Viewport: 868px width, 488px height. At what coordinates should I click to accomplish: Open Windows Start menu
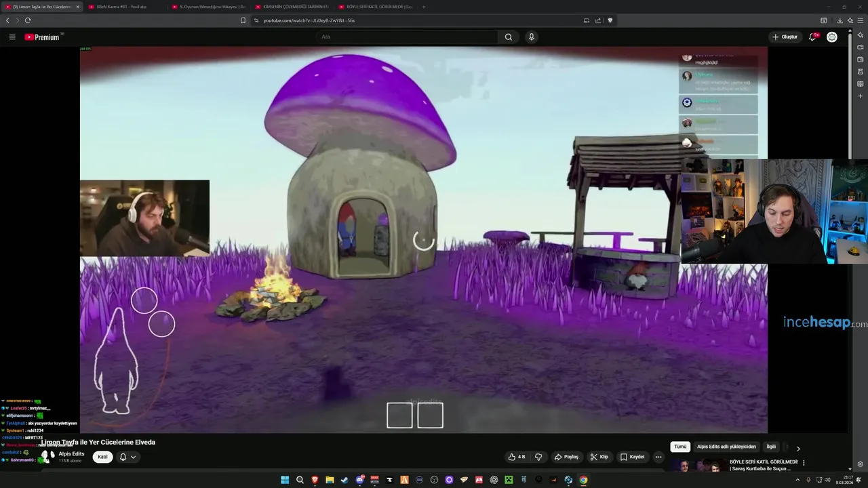285,480
